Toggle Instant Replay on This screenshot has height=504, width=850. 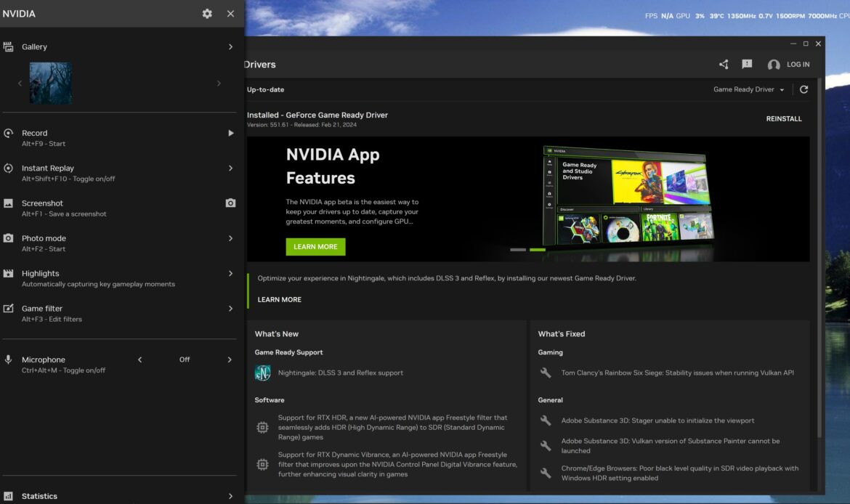coord(230,168)
